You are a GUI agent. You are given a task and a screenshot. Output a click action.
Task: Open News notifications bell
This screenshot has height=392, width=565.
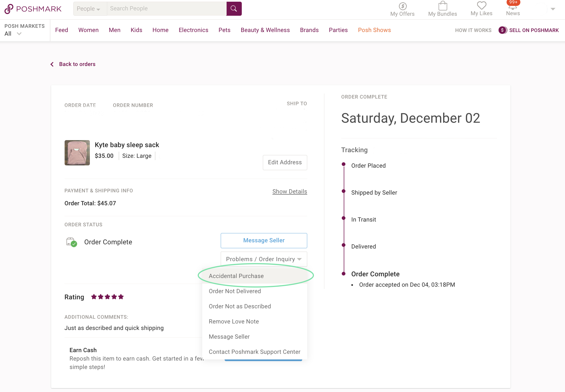tap(513, 7)
